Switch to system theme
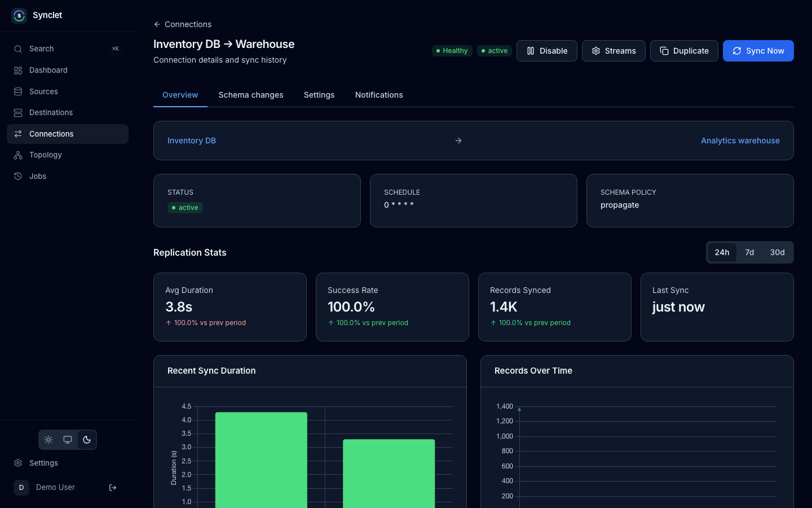Image resolution: width=812 pixels, height=508 pixels. (68, 440)
